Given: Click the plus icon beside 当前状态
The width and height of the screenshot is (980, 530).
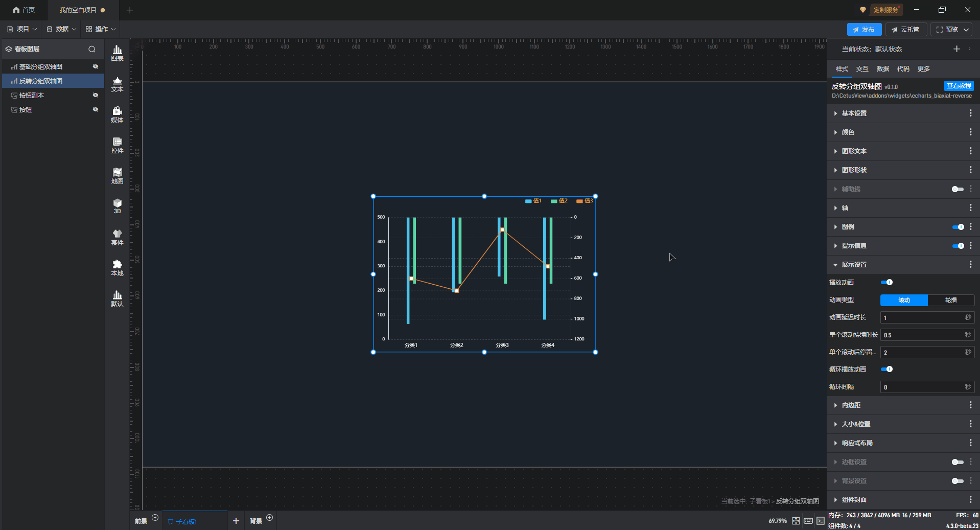Looking at the screenshot, I should (x=956, y=49).
